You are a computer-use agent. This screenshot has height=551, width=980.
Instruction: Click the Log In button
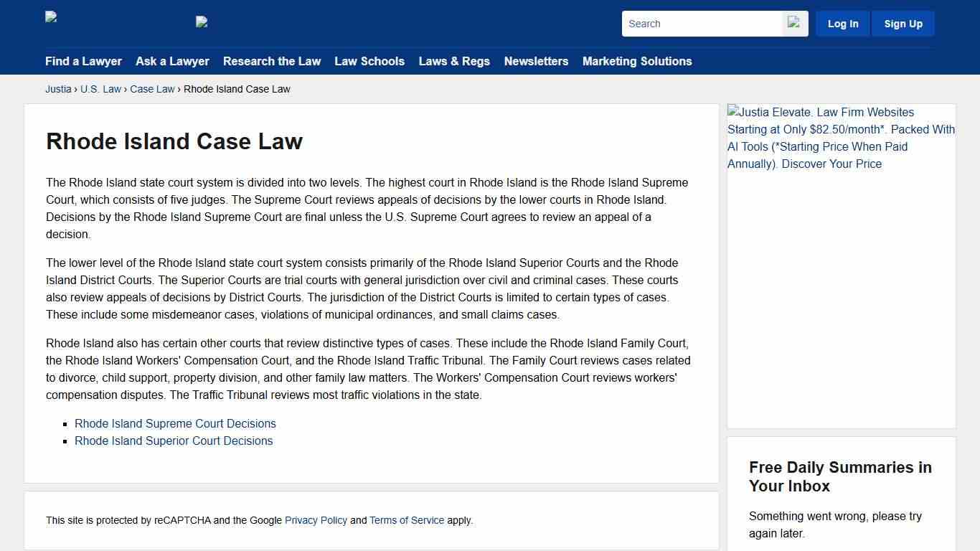pos(842,23)
